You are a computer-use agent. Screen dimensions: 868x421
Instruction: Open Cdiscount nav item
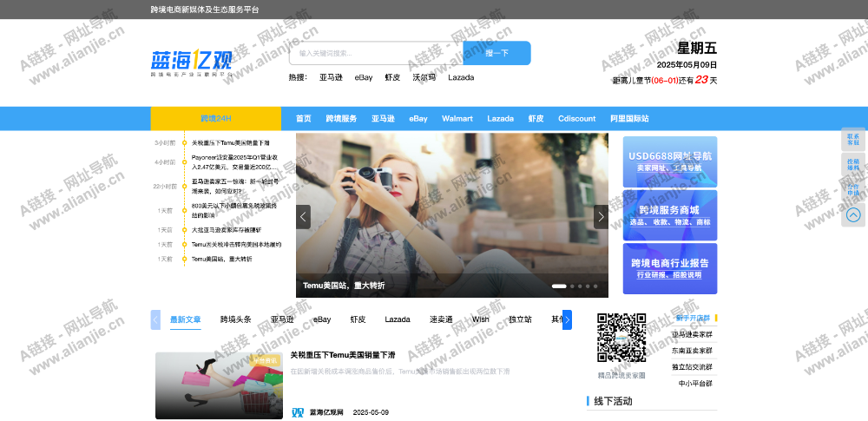(577, 119)
